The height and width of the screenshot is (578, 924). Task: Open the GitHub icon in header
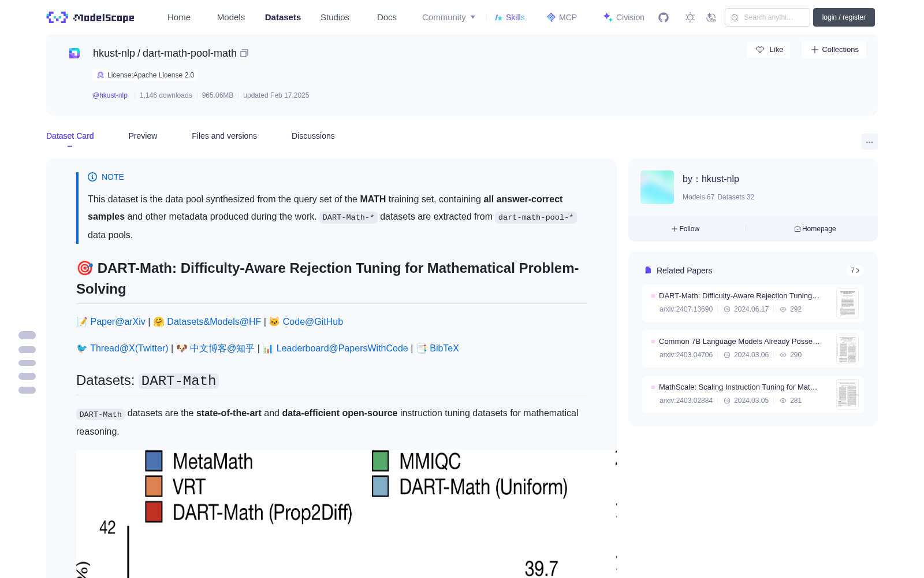tap(664, 17)
